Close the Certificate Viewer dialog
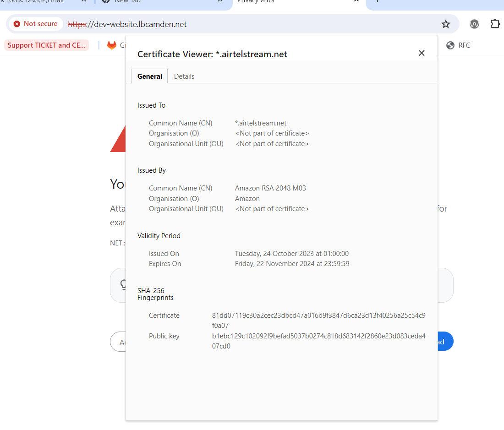504x430 pixels. [x=422, y=53]
